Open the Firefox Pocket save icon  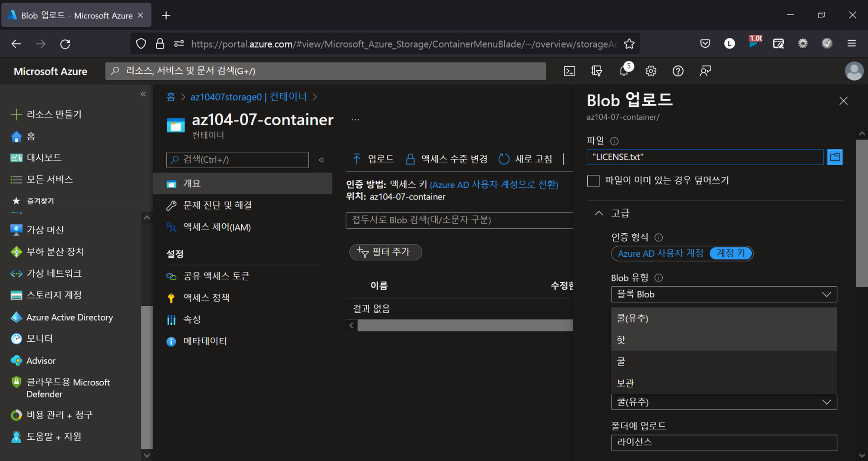pyautogui.click(x=705, y=43)
